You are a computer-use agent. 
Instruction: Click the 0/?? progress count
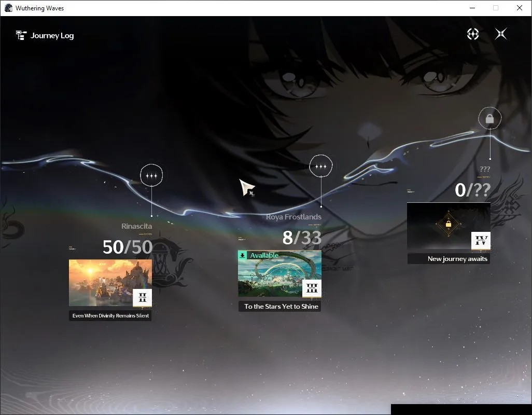click(x=472, y=190)
